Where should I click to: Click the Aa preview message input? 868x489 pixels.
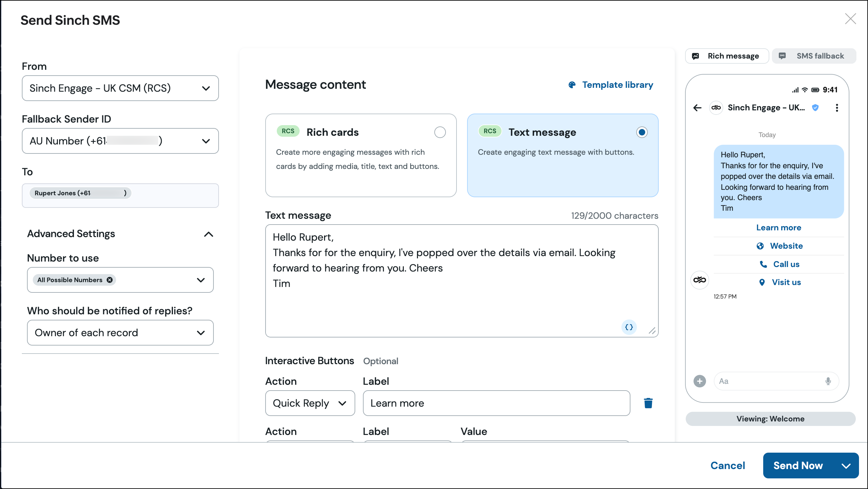point(776,381)
